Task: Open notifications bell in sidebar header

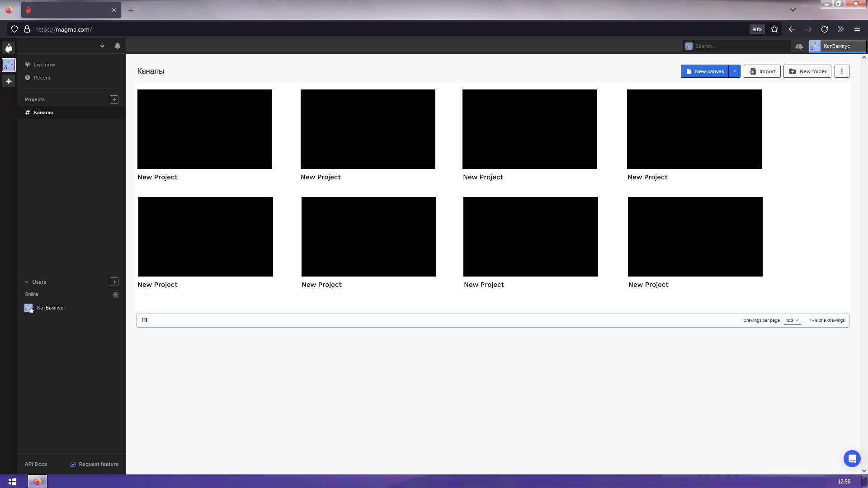Action: [x=117, y=46]
